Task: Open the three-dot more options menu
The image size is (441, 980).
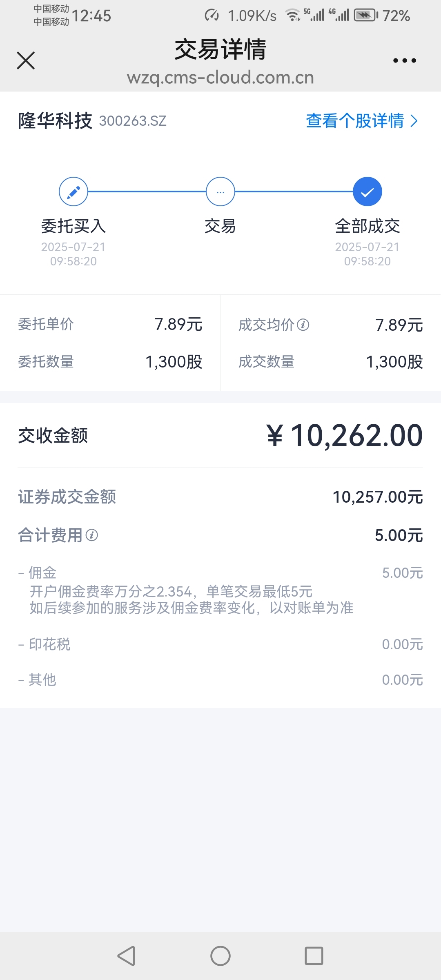Action: [404, 60]
